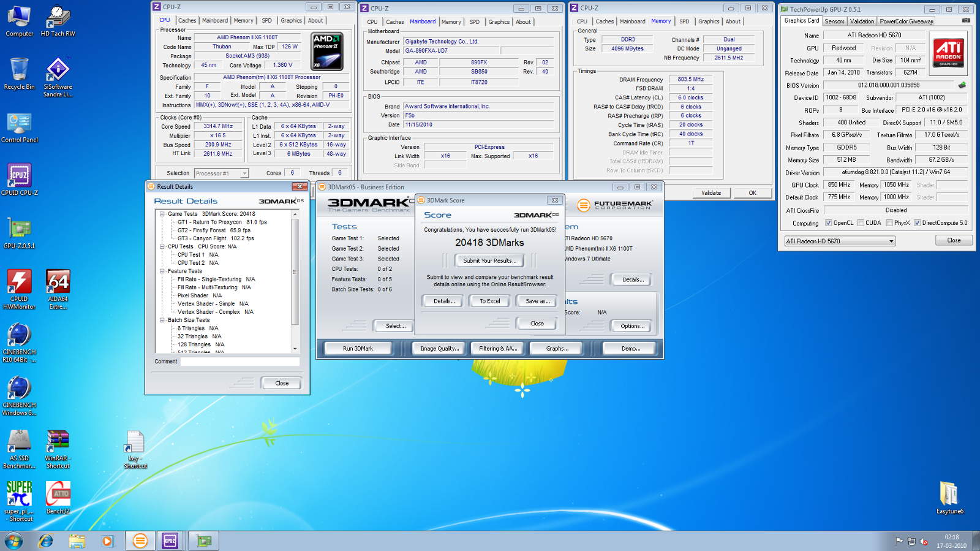Open CPUID HWMonitor desktop shortcut
Viewport: 980px width, 551px height.
pyautogui.click(x=20, y=290)
